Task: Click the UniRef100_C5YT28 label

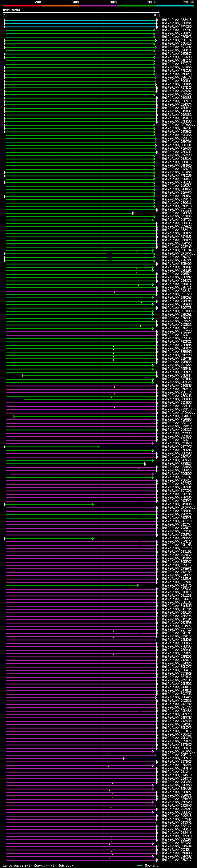Action: point(177,630)
